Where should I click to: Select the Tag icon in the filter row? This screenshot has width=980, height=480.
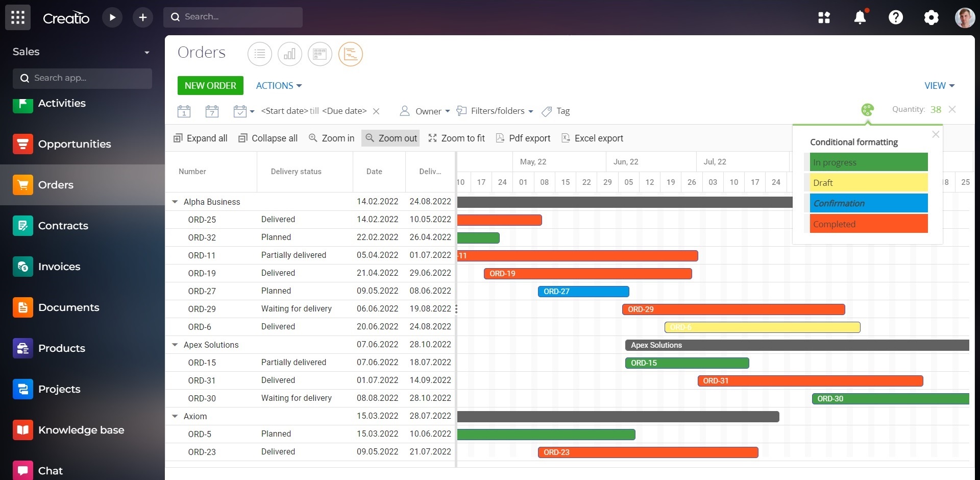point(547,111)
